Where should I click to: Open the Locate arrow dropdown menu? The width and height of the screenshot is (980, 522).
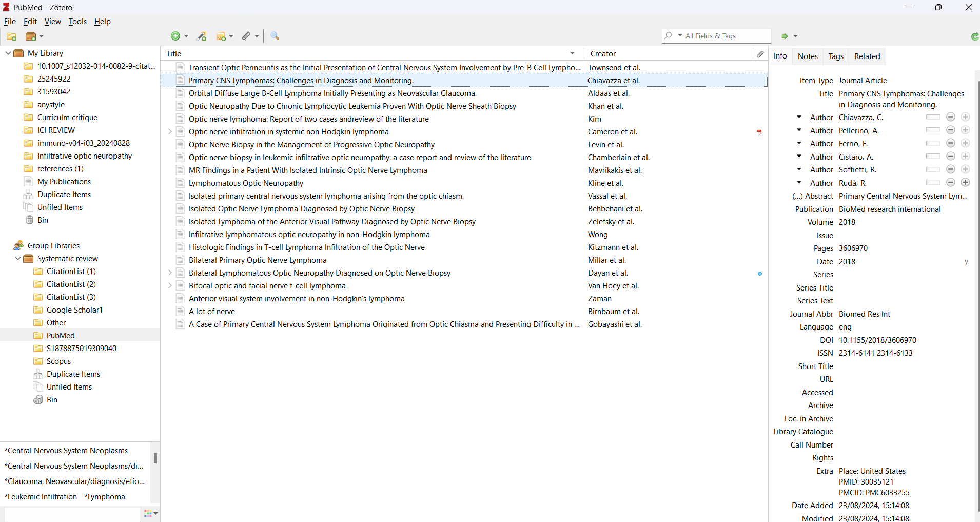point(796,36)
